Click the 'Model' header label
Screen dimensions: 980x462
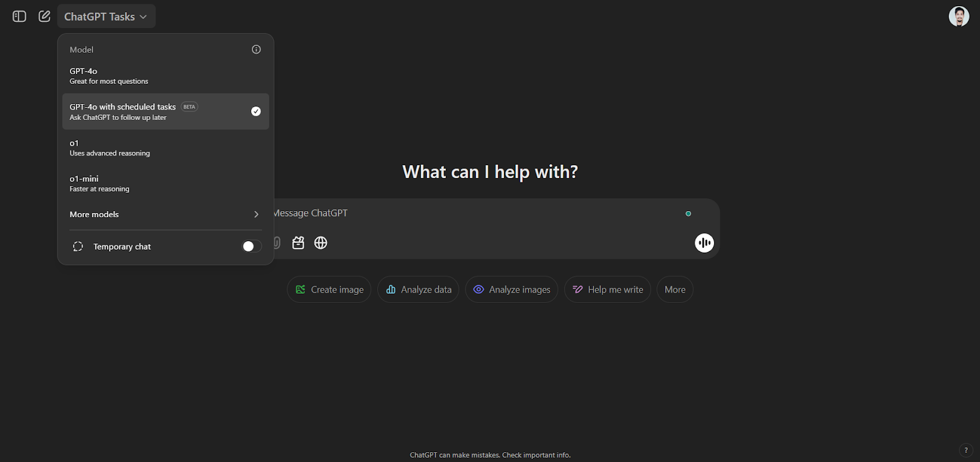pos(81,50)
